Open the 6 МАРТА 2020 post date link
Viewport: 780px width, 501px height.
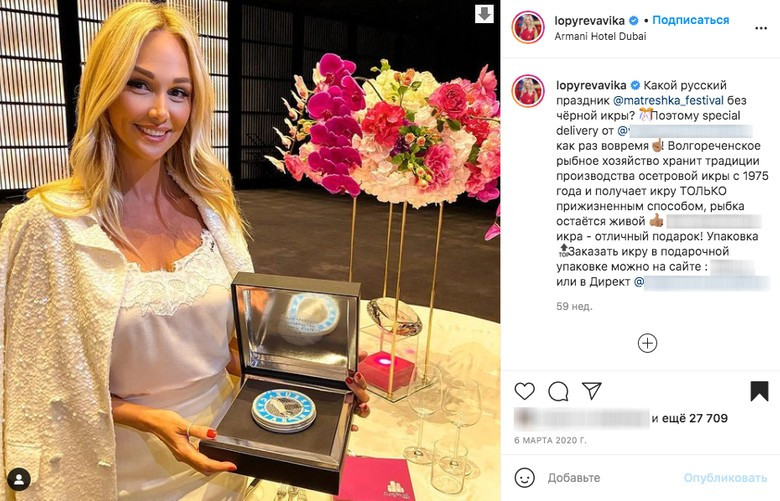tap(550, 441)
